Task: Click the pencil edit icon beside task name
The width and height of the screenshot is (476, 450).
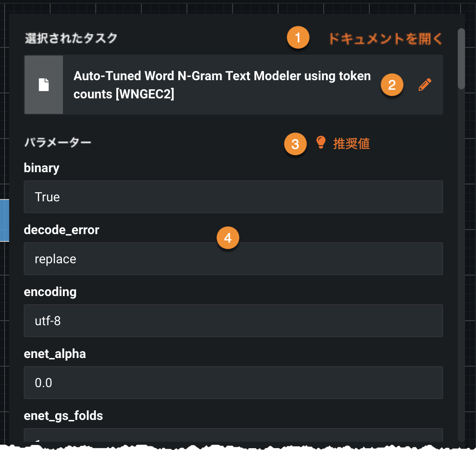Action: (424, 85)
